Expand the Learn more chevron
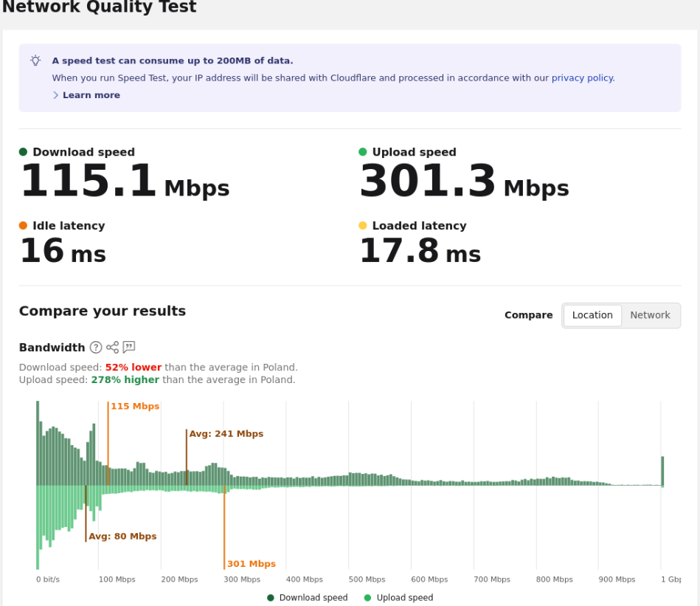This screenshot has height=606, width=700. [x=56, y=95]
